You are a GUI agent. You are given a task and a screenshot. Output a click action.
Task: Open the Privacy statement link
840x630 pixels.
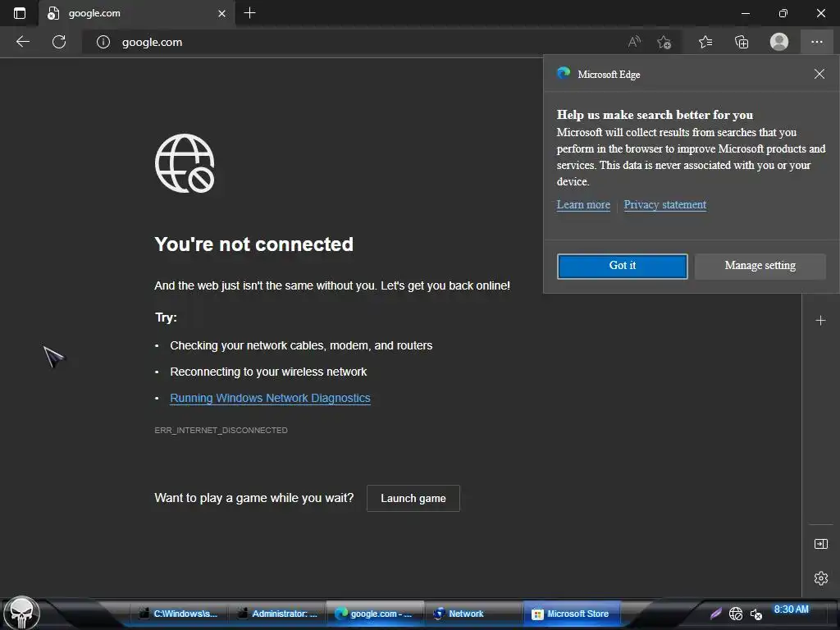(x=664, y=204)
